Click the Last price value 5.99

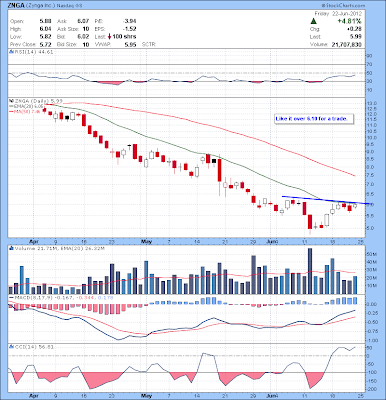tap(356, 37)
